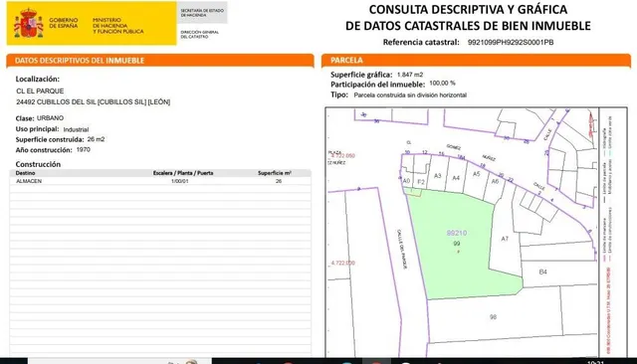Click the 'Referencia catastral:' label
The height and width of the screenshot is (364, 637).
click(x=421, y=42)
